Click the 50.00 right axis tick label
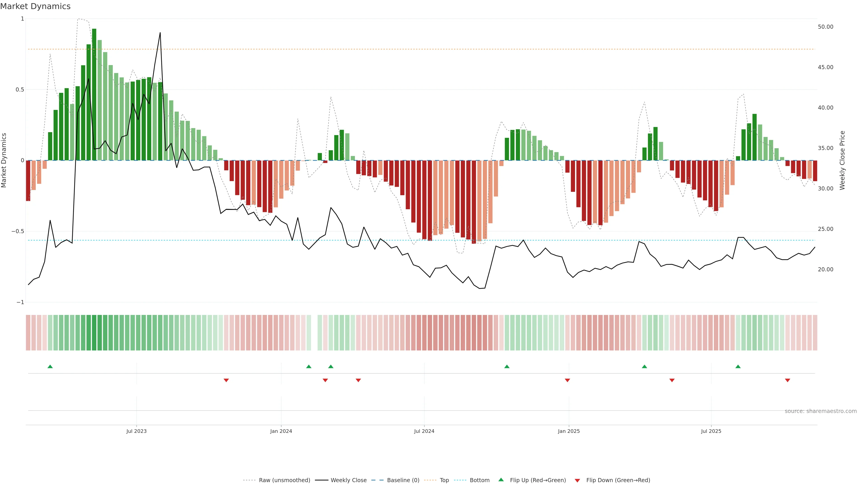Screen dimensions: 868x488 pos(826,27)
